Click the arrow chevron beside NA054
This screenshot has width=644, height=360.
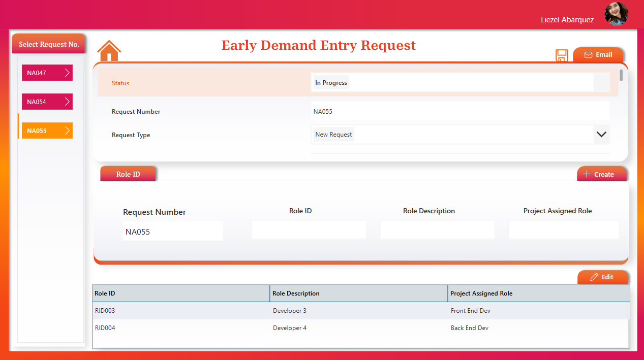point(68,102)
